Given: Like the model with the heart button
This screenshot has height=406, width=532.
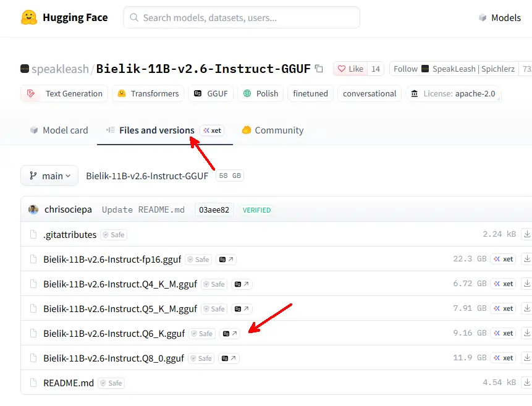Looking at the screenshot, I should (350, 69).
